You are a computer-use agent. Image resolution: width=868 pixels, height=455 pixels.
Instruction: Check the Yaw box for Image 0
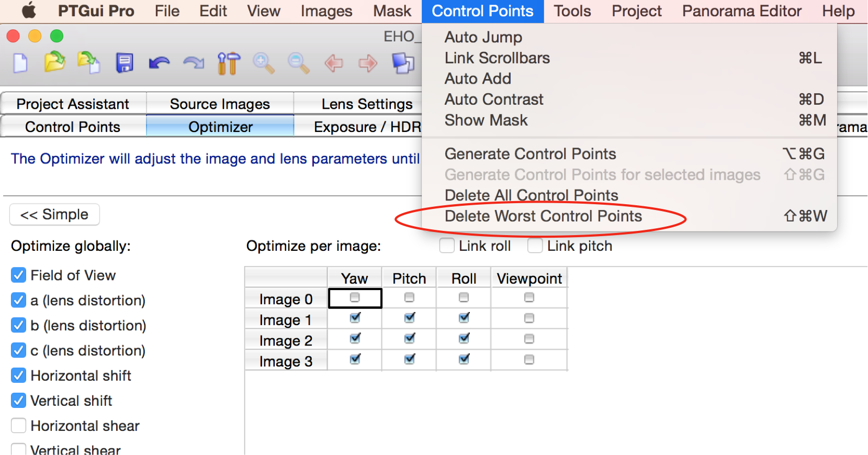tap(355, 297)
